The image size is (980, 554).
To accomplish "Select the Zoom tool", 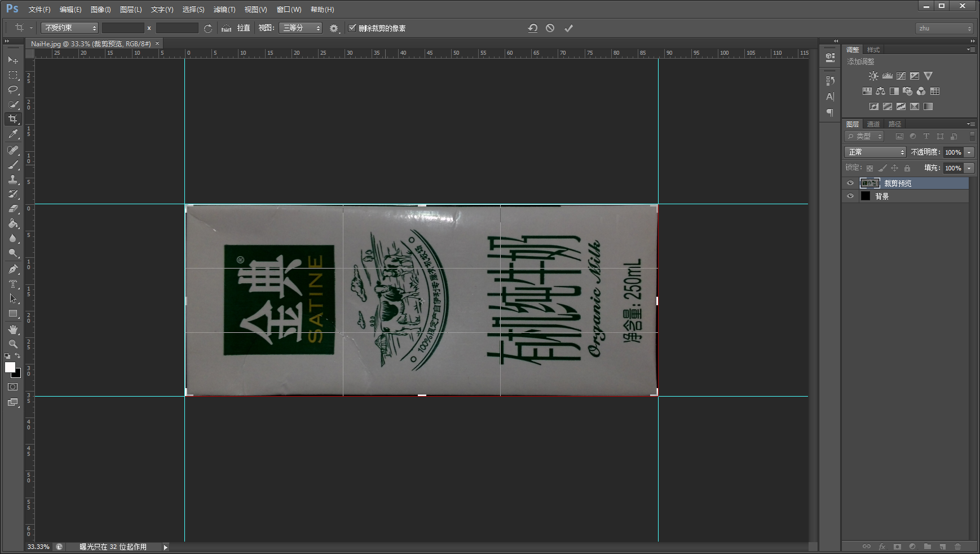I will (13, 344).
